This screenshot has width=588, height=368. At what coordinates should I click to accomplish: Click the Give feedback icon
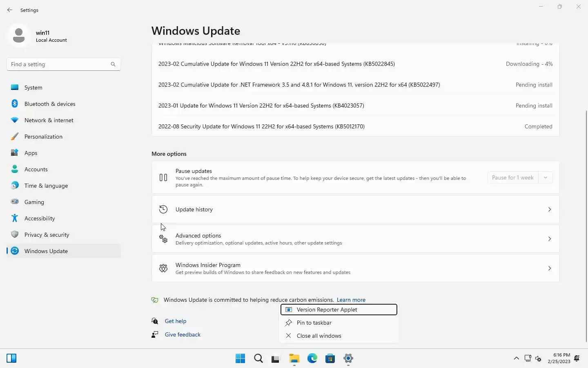point(155,334)
